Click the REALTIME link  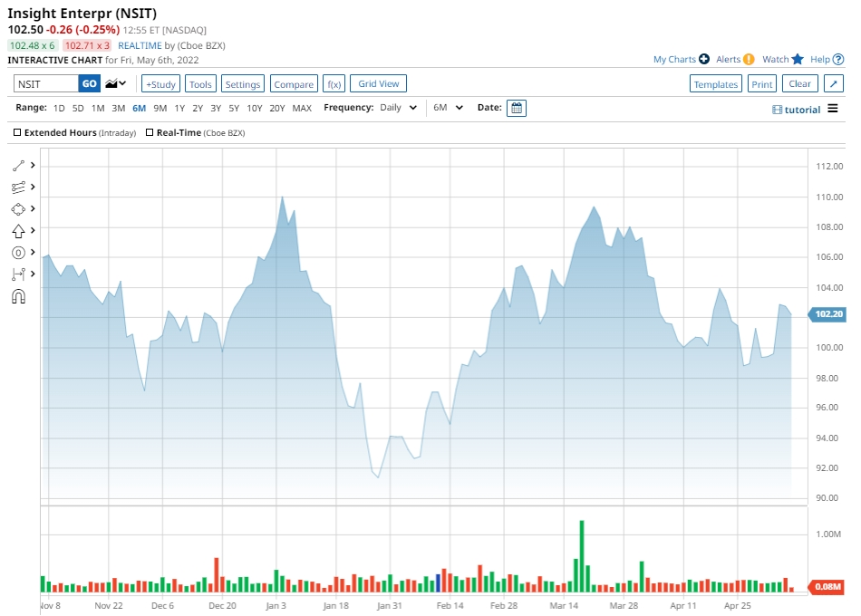(x=140, y=45)
